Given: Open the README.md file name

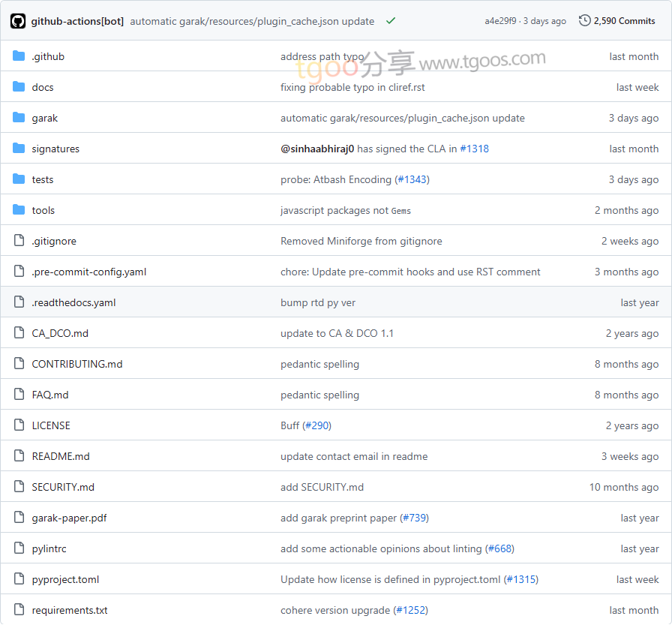Looking at the screenshot, I should (x=61, y=456).
